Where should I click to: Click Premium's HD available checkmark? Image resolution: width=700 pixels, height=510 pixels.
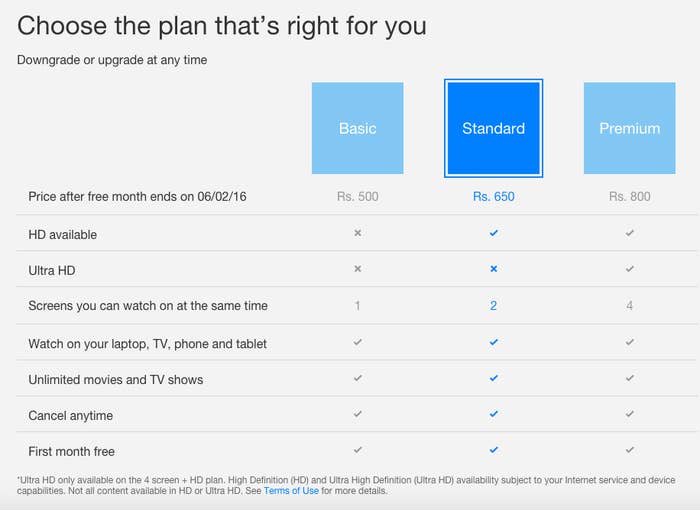pos(629,233)
